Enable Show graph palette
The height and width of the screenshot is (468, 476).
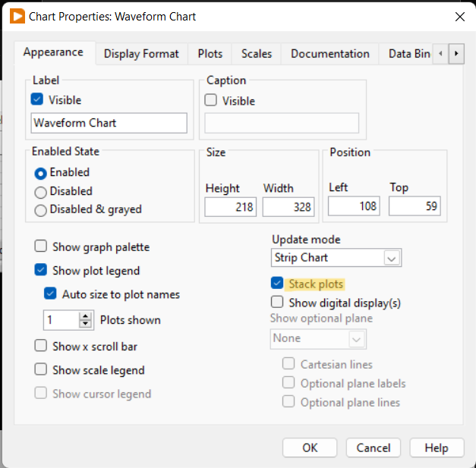pos(41,247)
